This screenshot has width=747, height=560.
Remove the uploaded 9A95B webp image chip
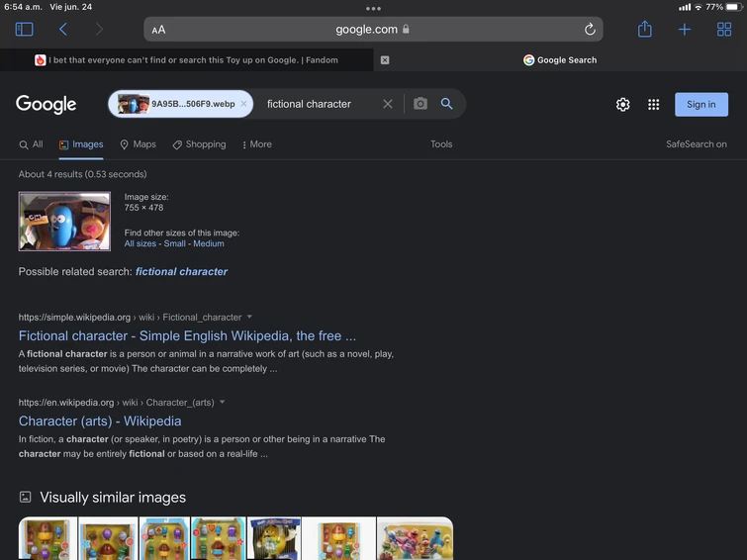(244, 104)
